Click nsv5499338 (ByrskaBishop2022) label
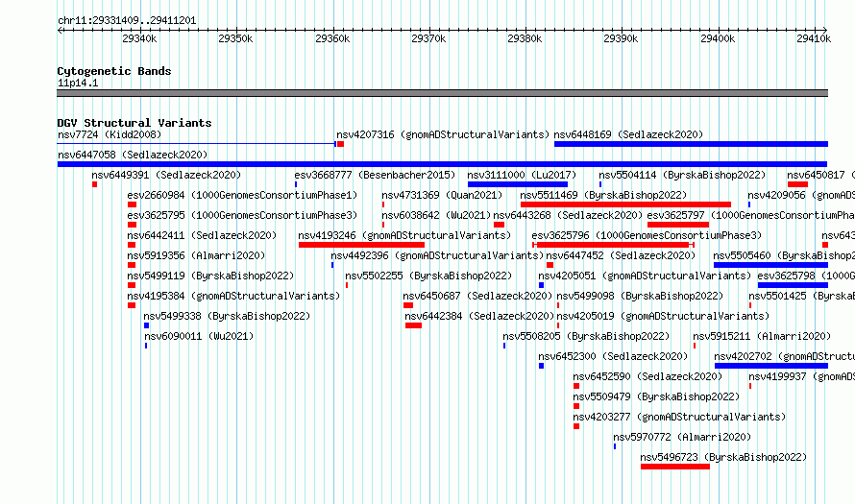 [x=227, y=316]
